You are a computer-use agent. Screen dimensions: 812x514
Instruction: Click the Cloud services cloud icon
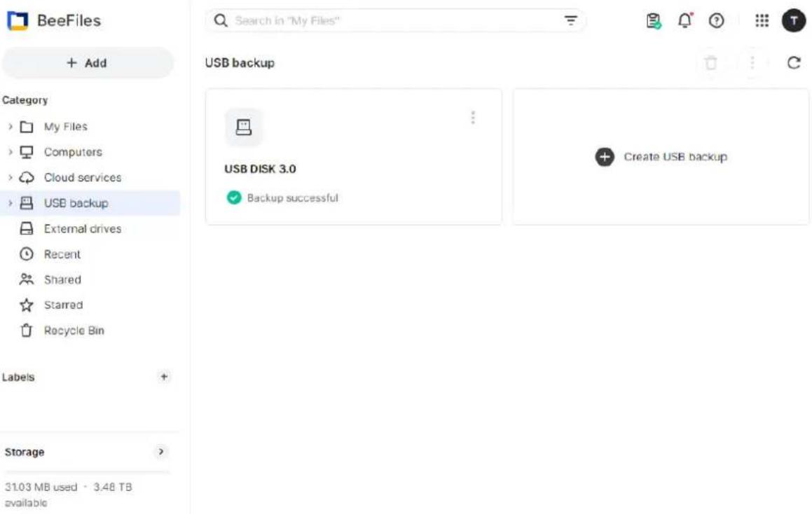pyautogui.click(x=27, y=178)
